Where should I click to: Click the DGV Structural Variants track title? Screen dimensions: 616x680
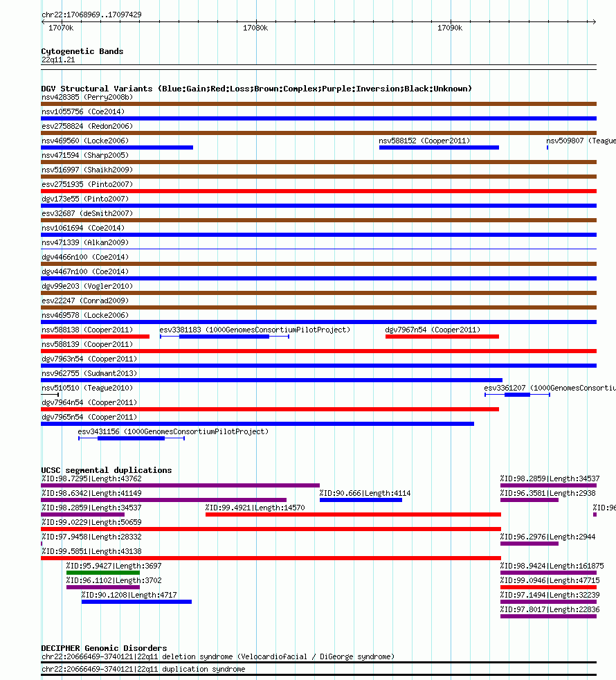(257, 89)
